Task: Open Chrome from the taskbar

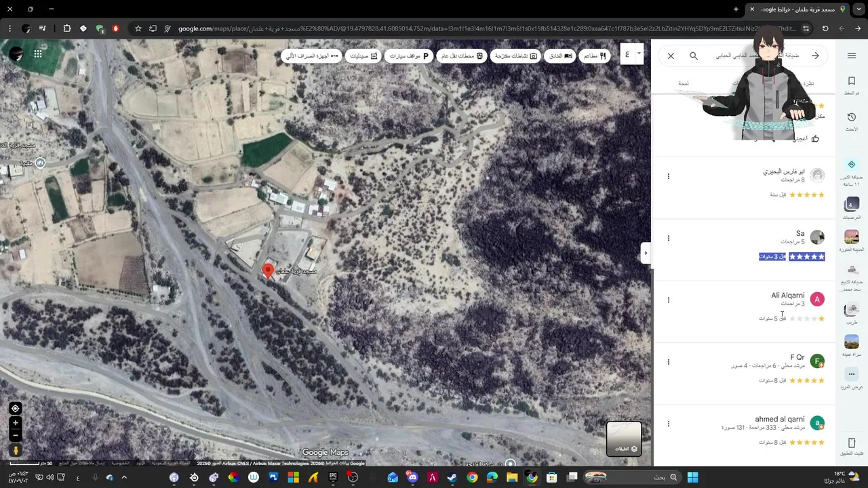Action: pyautogui.click(x=472, y=477)
